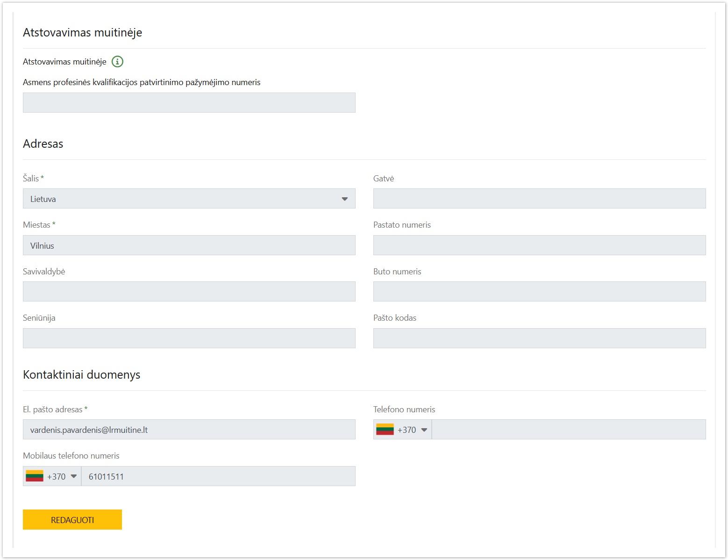The image size is (728, 560).
Task: Click the Mobilaus telefono numeris label
Action: pyautogui.click(x=71, y=456)
